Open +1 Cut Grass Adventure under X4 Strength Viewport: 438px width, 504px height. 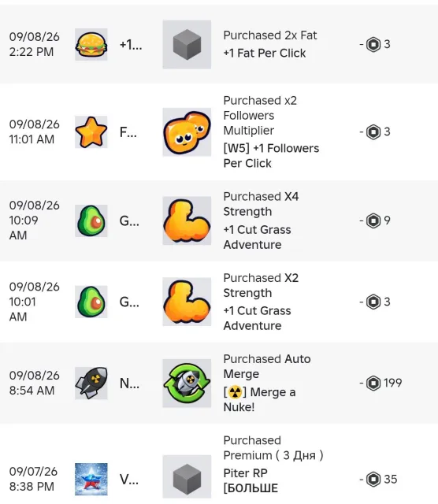point(257,237)
